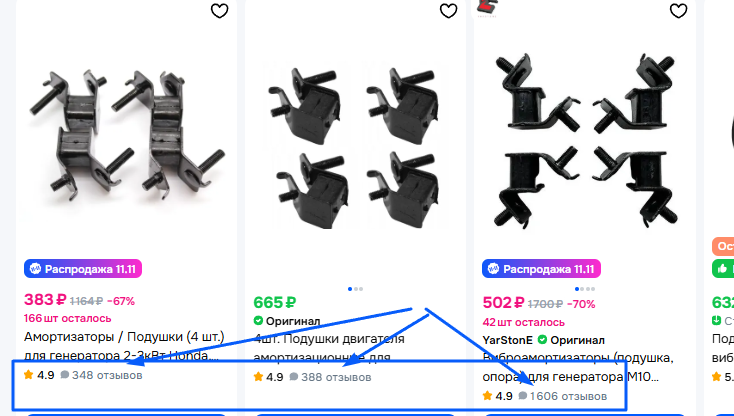Favorite the YarStonE product with heart icon

(678, 10)
